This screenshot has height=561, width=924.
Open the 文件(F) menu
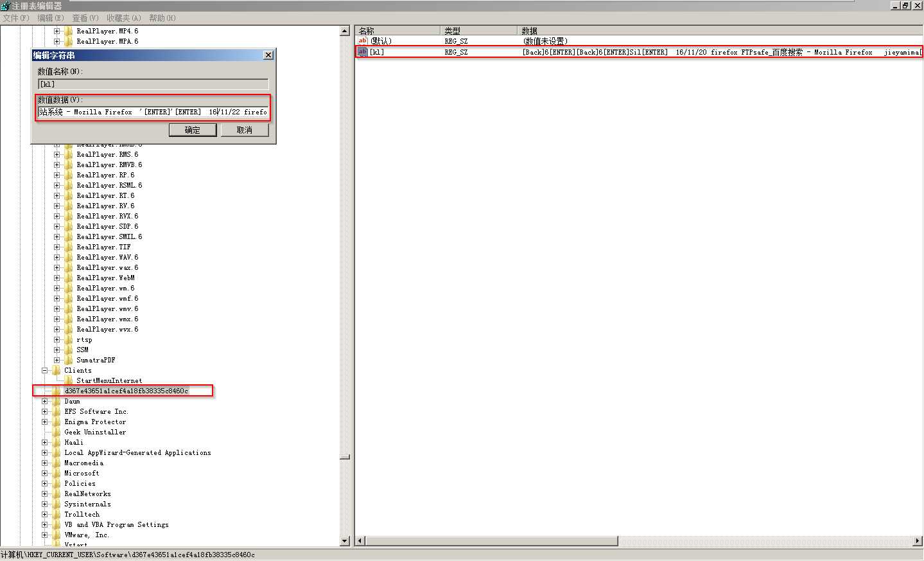click(x=16, y=18)
